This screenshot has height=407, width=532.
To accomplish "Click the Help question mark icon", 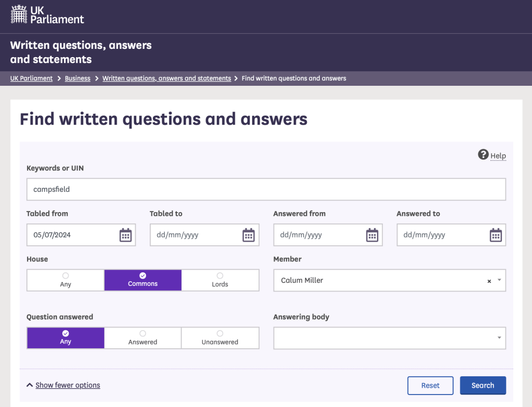I will pos(483,154).
